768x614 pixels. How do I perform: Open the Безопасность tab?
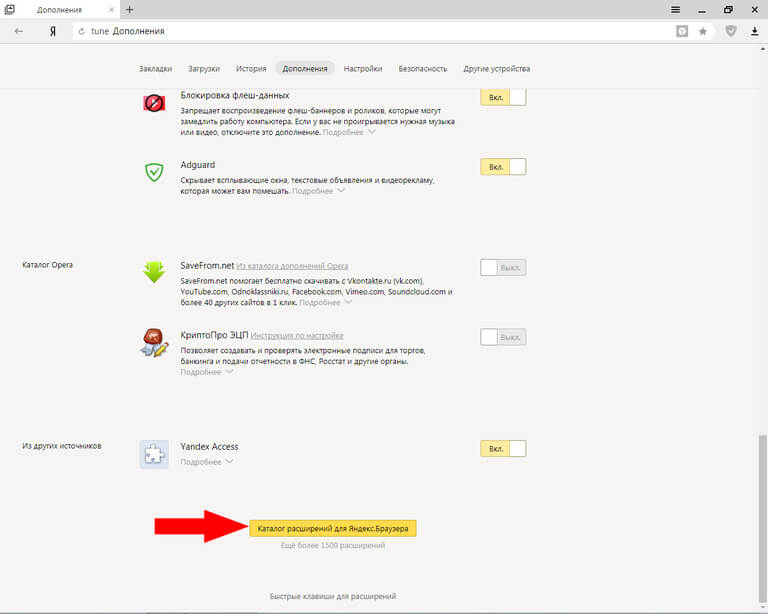tap(423, 69)
